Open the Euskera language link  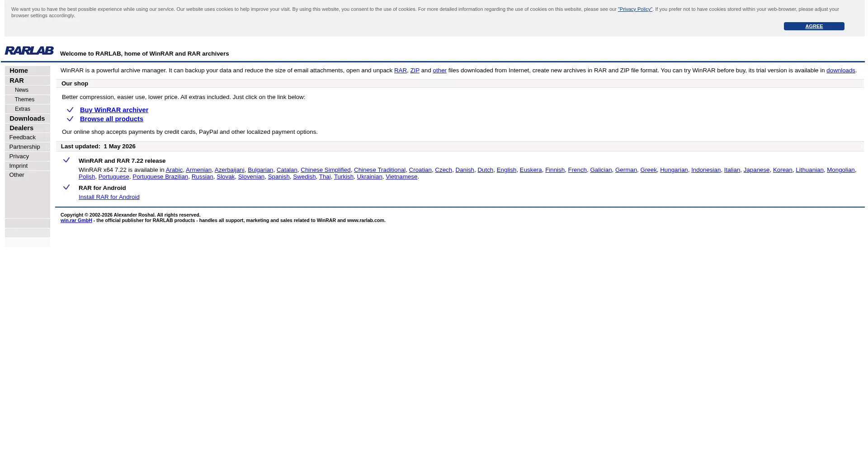tap(531, 170)
